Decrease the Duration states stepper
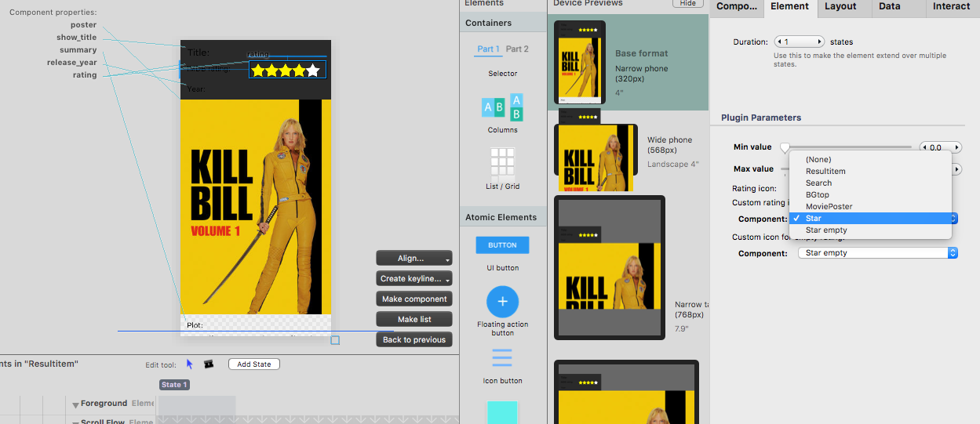The width and height of the screenshot is (980, 424). click(x=778, y=42)
